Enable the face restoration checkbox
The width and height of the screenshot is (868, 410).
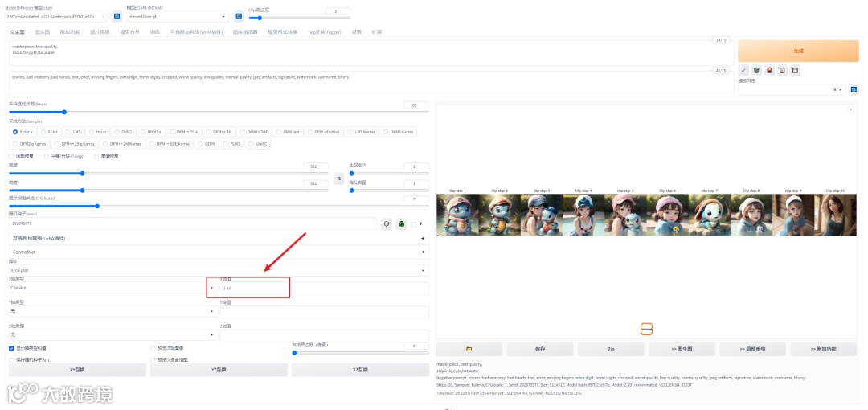(x=12, y=156)
